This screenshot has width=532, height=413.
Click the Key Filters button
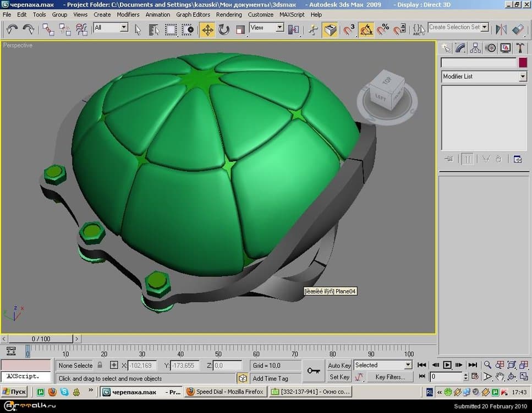tap(390, 377)
